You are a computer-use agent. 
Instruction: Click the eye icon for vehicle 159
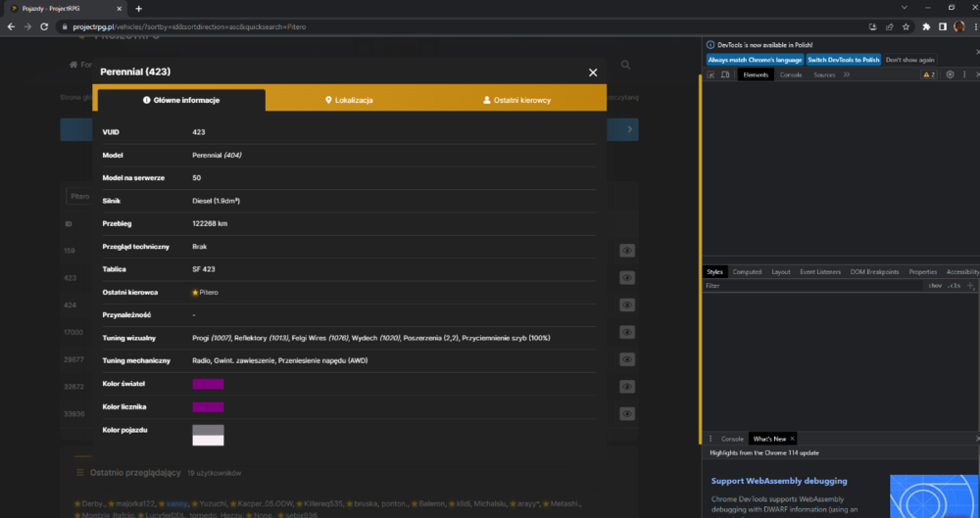[627, 251]
